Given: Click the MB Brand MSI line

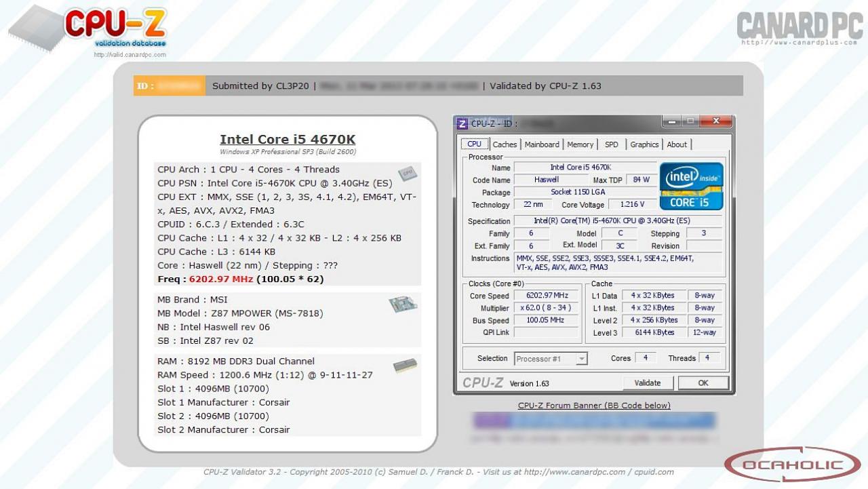Looking at the screenshot, I should 193,300.
